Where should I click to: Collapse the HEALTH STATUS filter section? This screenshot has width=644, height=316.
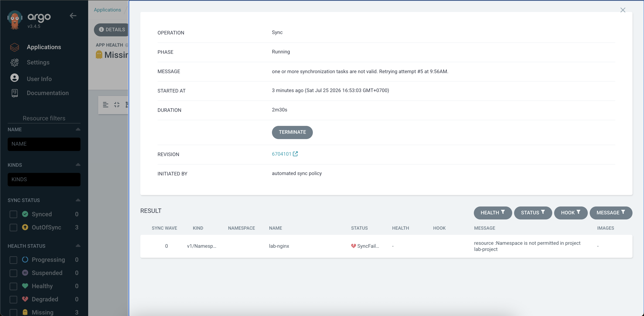tap(78, 246)
